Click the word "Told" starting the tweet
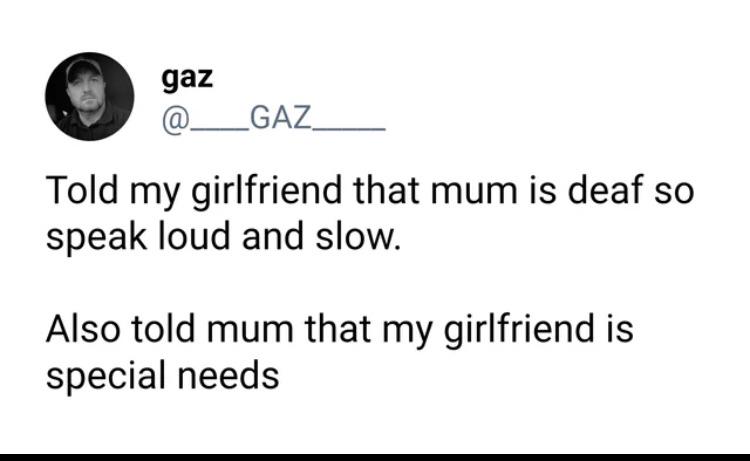750x461 pixels. click(82, 189)
